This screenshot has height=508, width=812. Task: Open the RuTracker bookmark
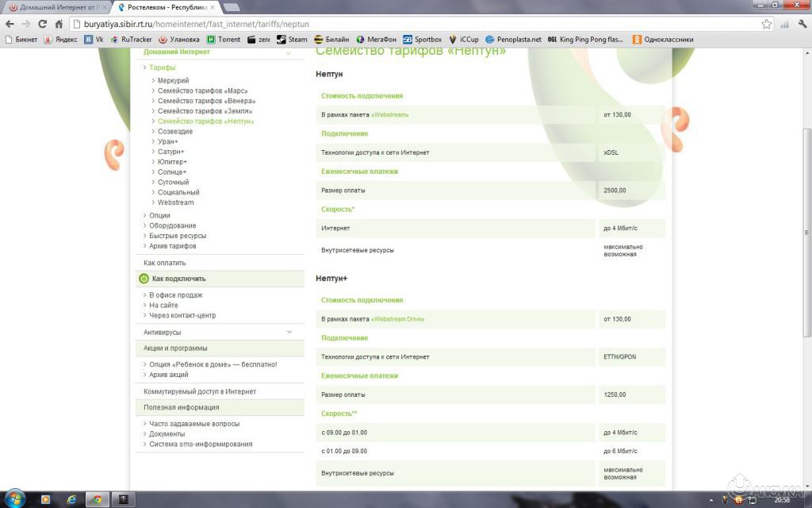pyautogui.click(x=132, y=40)
